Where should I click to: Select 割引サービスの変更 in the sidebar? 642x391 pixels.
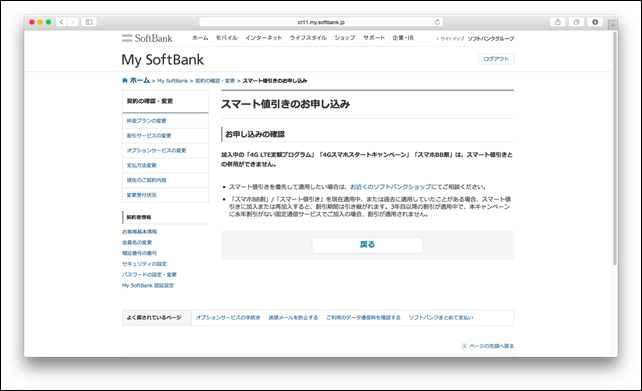(x=165, y=136)
